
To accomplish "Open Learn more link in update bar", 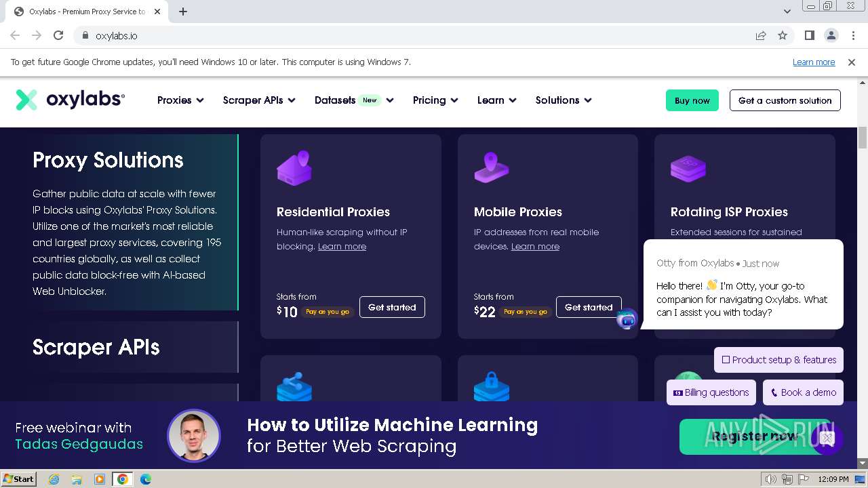I will 814,62.
